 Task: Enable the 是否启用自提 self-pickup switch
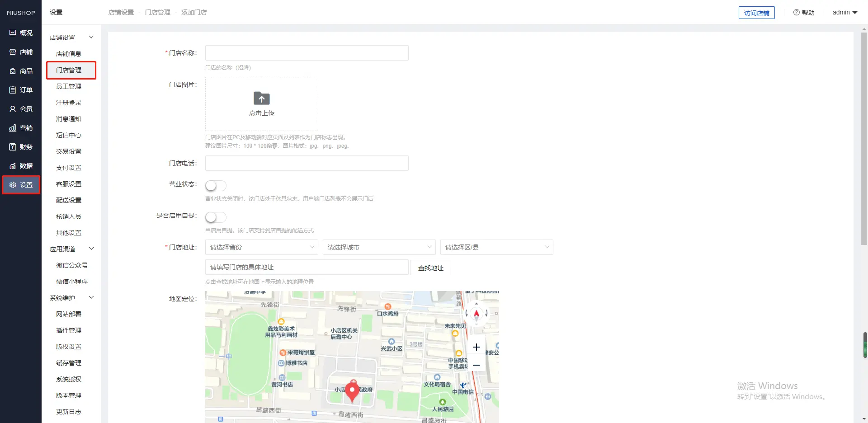click(216, 217)
